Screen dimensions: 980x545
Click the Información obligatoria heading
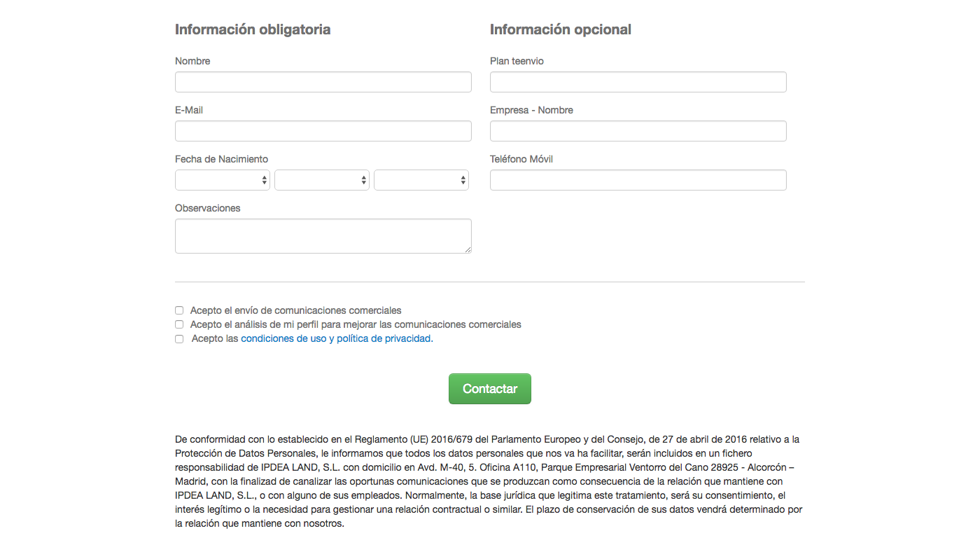pyautogui.click(x=253, y=29)
